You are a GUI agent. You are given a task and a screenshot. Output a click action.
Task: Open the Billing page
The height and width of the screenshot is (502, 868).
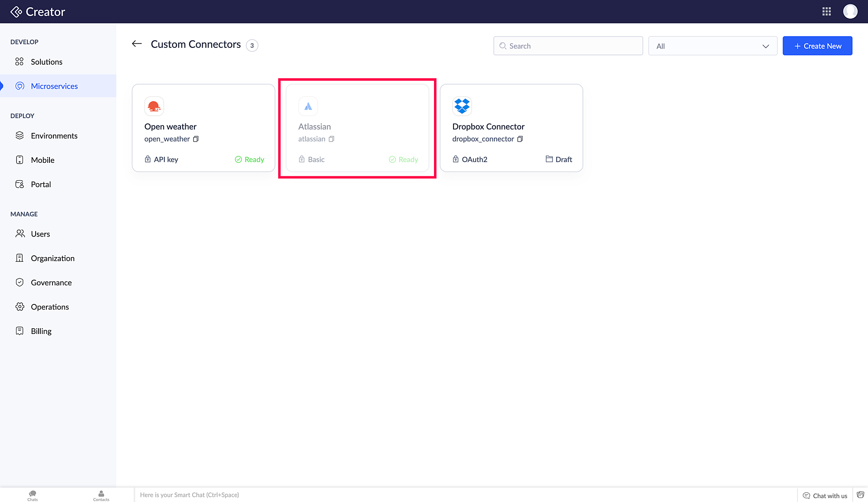(41, 331)
